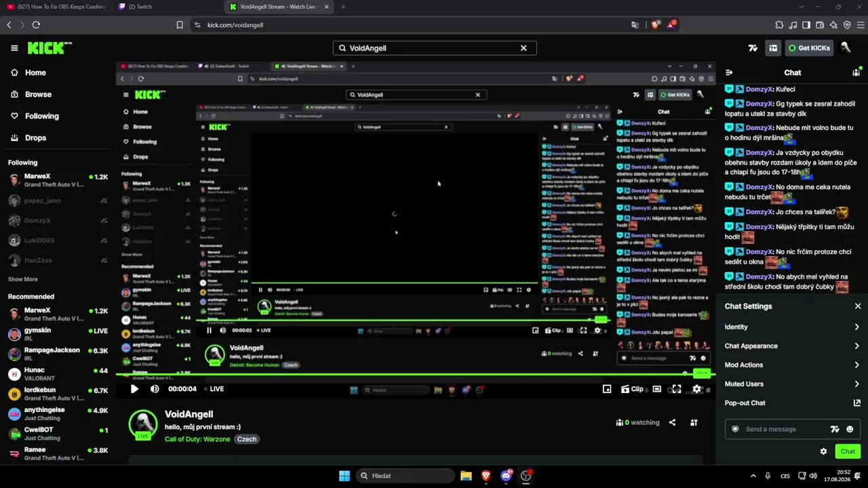The height and width of the screenshot is (488, 868).
Task: Click the KICK logo
Action: click(50, 48)
